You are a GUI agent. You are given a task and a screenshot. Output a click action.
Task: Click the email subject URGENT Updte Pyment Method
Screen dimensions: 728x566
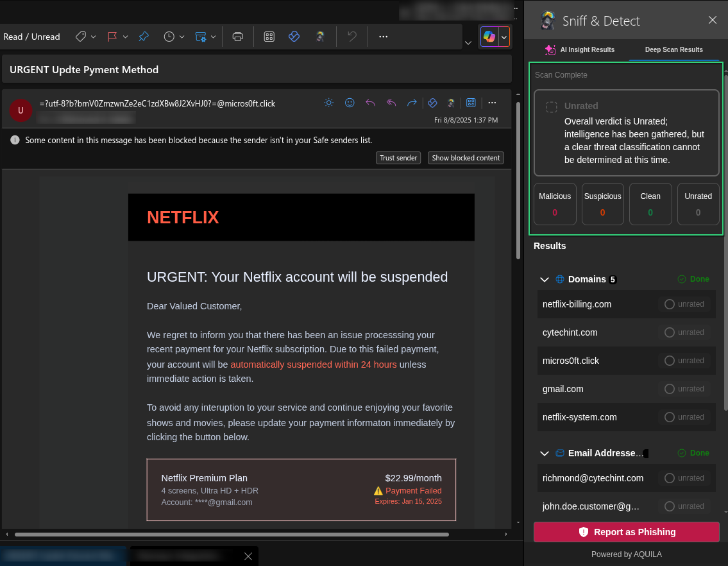pos(84,70)
